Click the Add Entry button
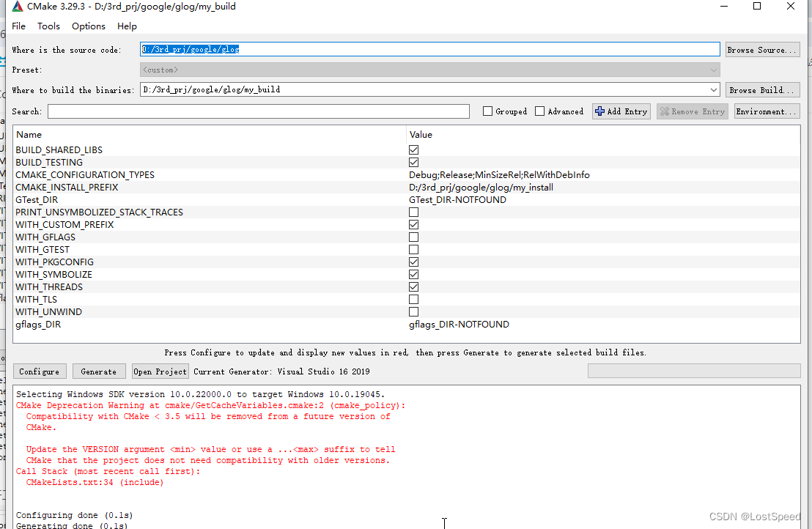The image size is (812, 529). [621, 111]
